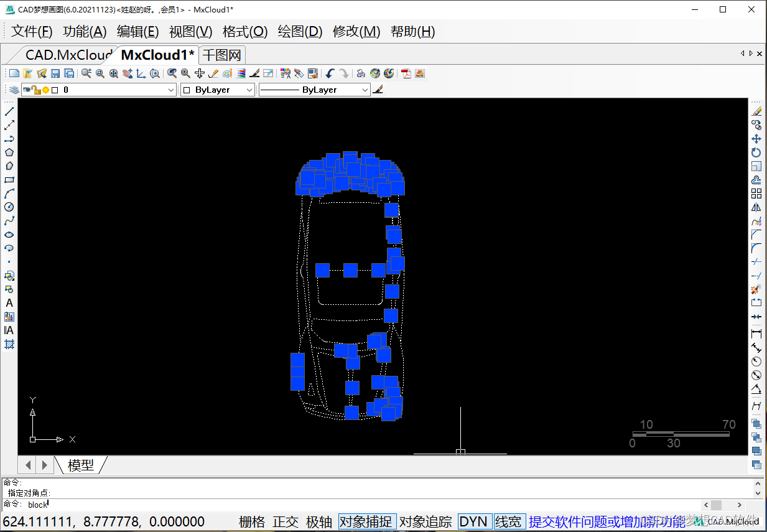Select the Linear dimension tool
Image resolution: width=767 pixels, height=532 pixels.
[x=756, y=334]
